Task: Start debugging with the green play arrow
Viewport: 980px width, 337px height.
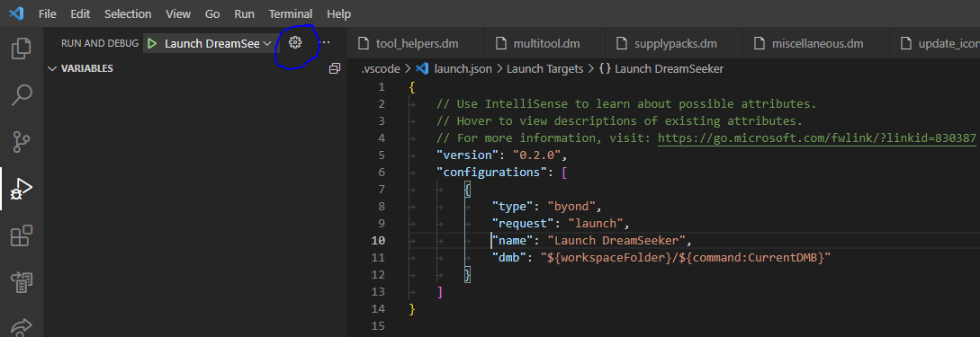Action: [x=151, y=43]
